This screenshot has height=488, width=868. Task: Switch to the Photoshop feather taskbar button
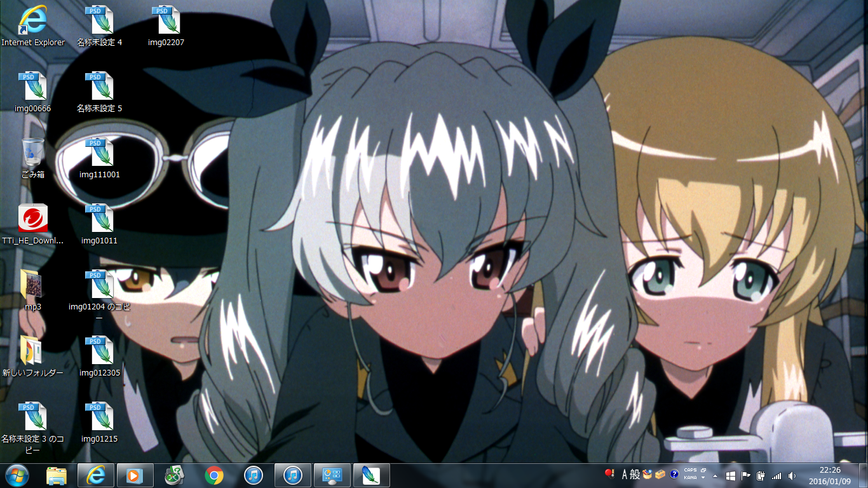coord(372,475)
